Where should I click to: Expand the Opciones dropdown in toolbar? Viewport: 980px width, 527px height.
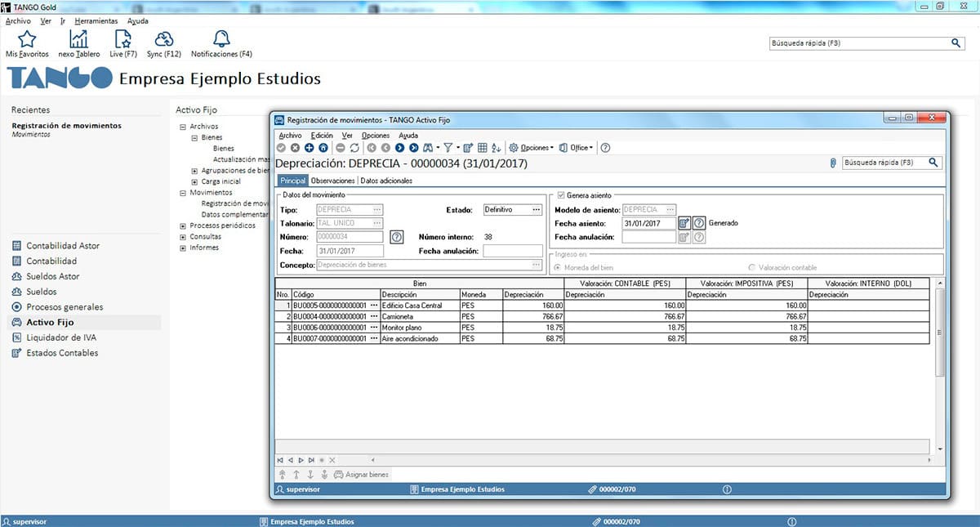[x=531, y=148]
